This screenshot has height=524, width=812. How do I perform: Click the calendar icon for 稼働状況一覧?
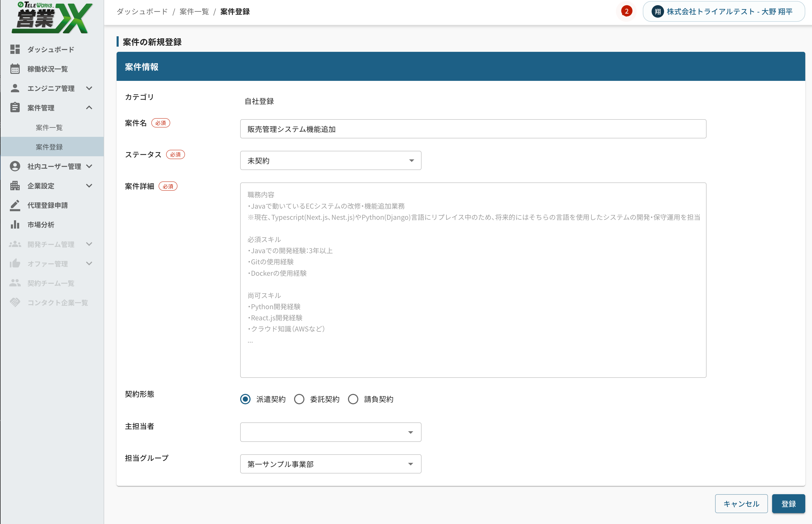[x=15, y=69]
